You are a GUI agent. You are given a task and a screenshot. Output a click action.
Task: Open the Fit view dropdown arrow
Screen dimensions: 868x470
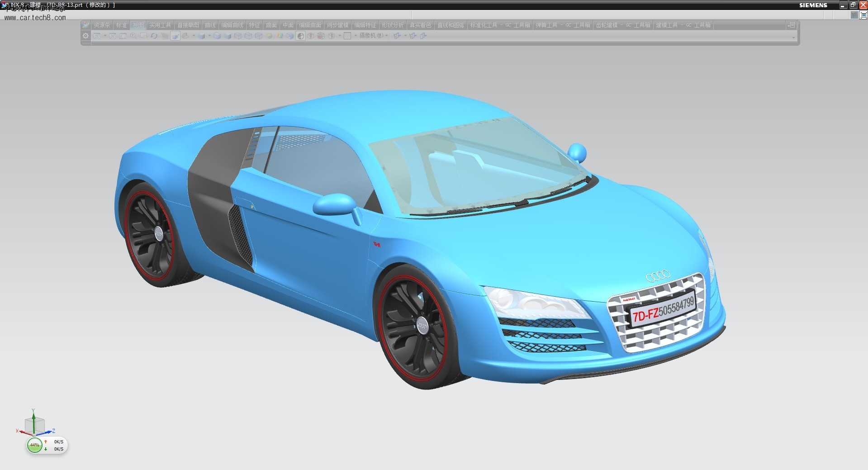point(105,36)
